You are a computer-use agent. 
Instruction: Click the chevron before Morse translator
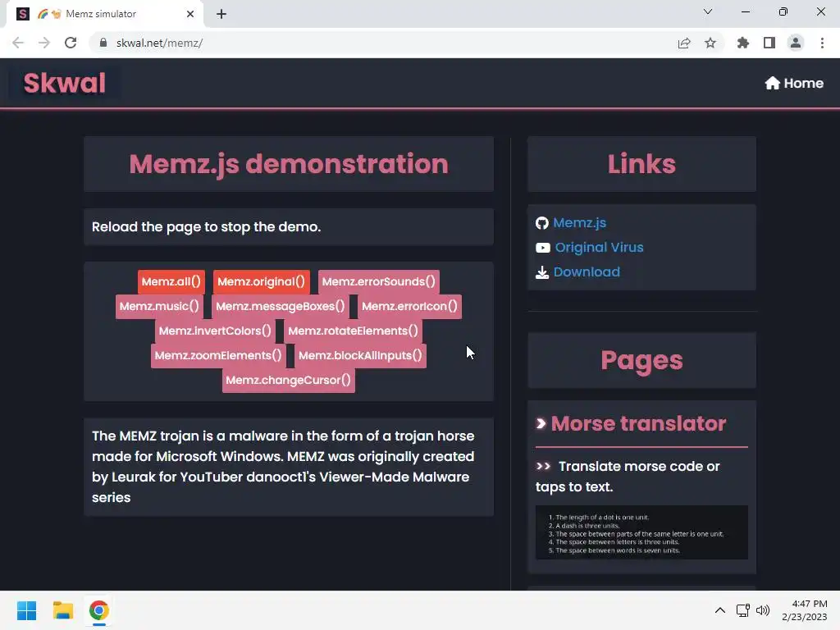(x=541, y=424)
